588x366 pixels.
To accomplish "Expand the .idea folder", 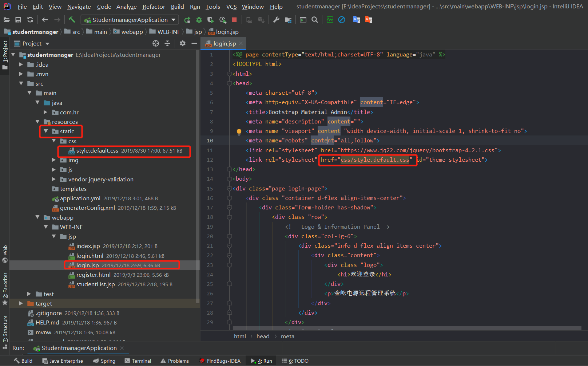I will [x=21, y=64].
